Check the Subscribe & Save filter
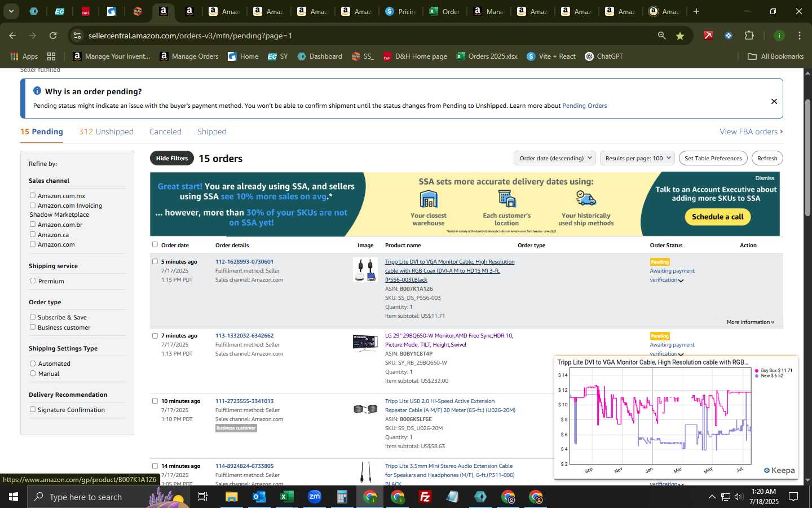 [33, 317]
